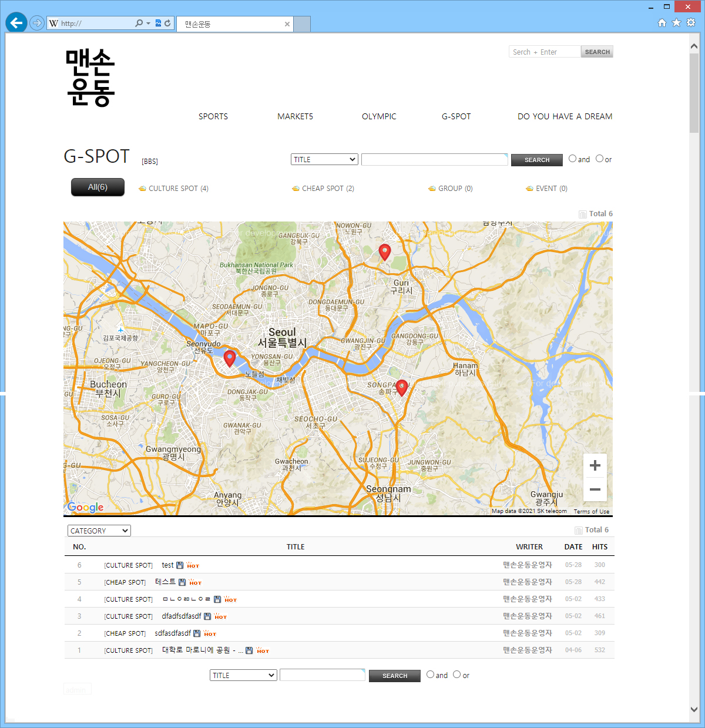
Task: Select the bottom 'and' radio button
Action: point(430,675)
